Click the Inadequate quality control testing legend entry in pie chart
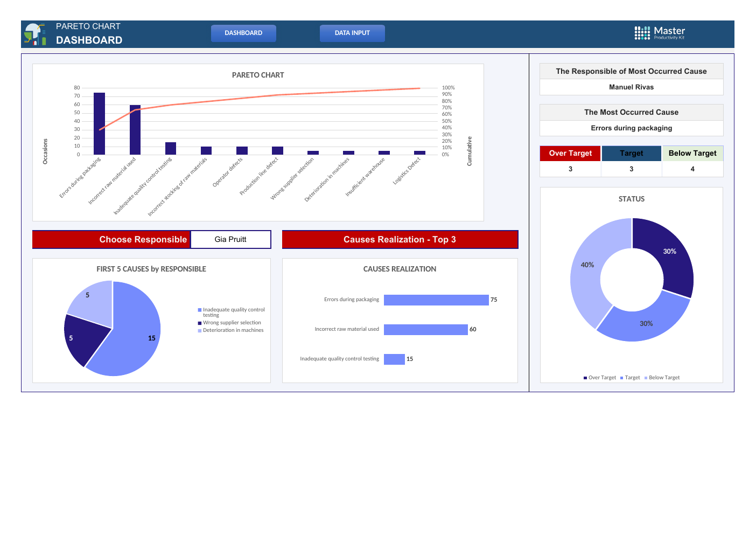Viewport: 756px width, 535px height. pos(232,312)
